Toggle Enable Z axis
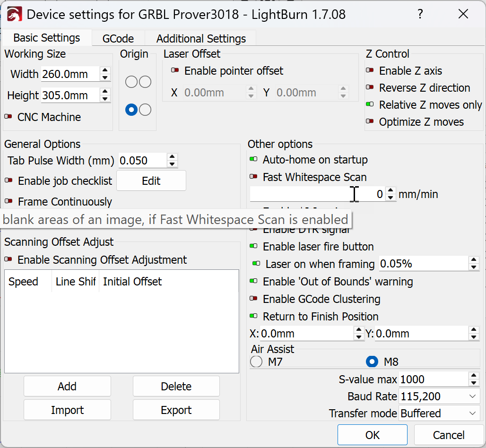The image size is (486, 448). pos(370,70)
